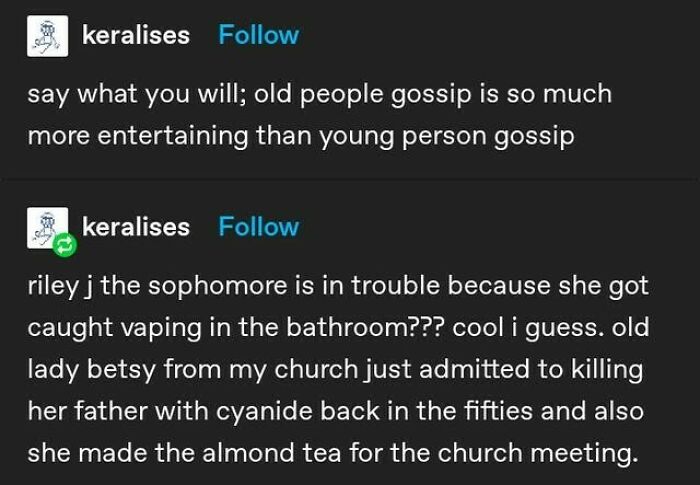Open keralises avatar on the original post

click(47, 36)
